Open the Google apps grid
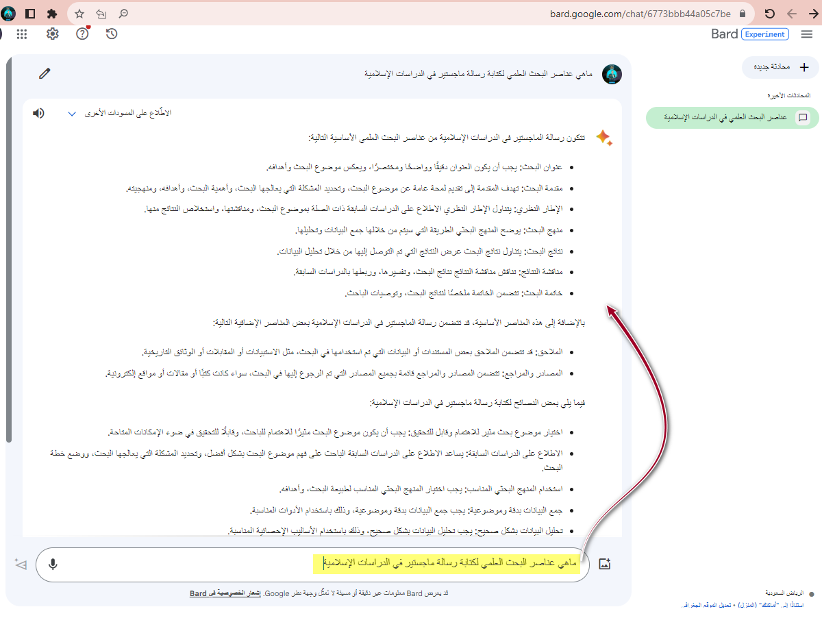 tap(22, 34)
